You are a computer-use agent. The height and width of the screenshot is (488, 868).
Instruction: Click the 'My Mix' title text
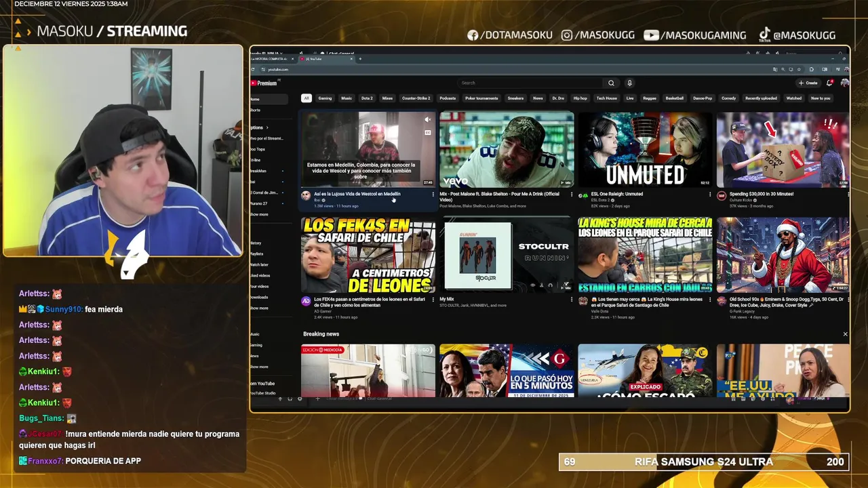coord(447,299)
